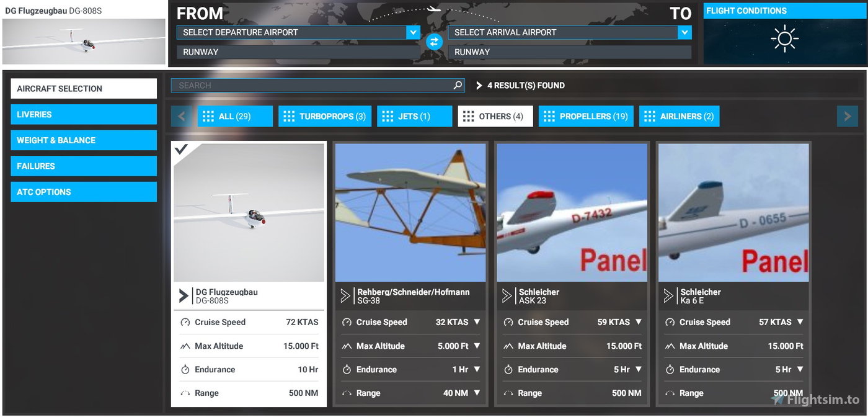Select the Schleicher ASK 23 thumbnail image
The width and height of the screenshot is (868, 417).
pos(571,212)
